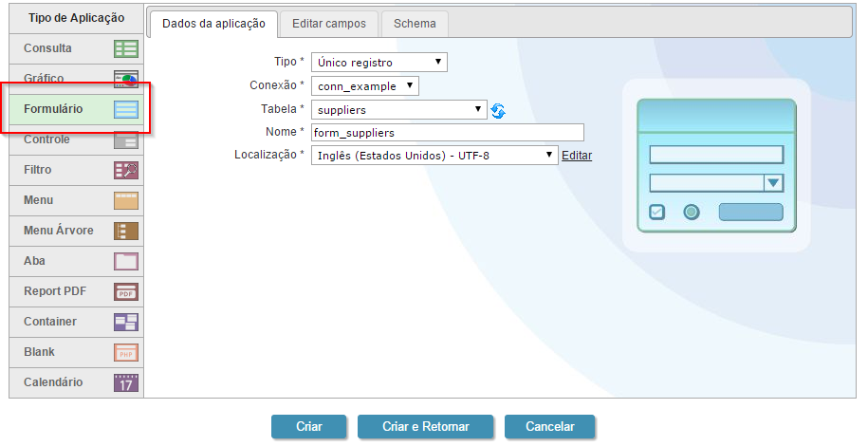Click the Editar link beside Localização

click(577, 156)
